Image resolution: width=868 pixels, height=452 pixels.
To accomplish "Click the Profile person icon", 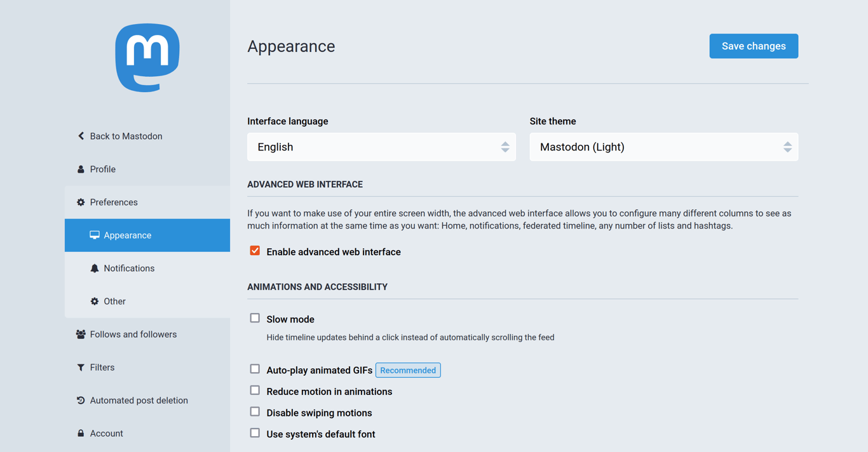I will (x=81, y=169).
